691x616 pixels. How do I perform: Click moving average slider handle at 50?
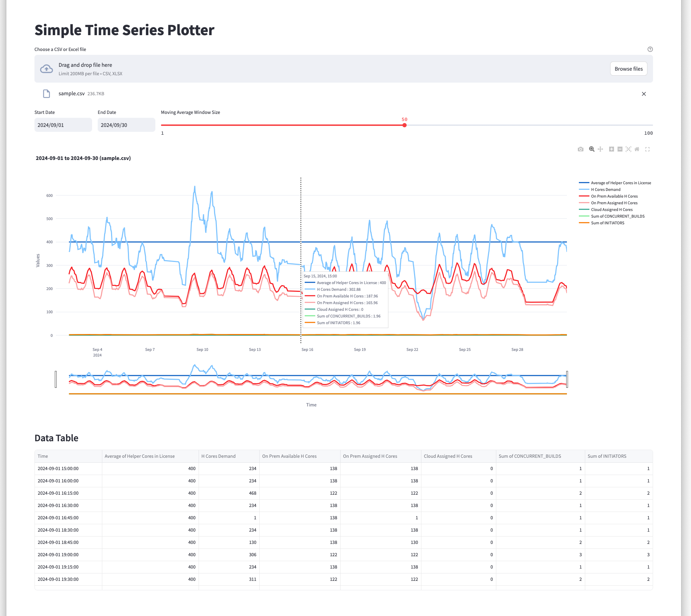point(405,125)
